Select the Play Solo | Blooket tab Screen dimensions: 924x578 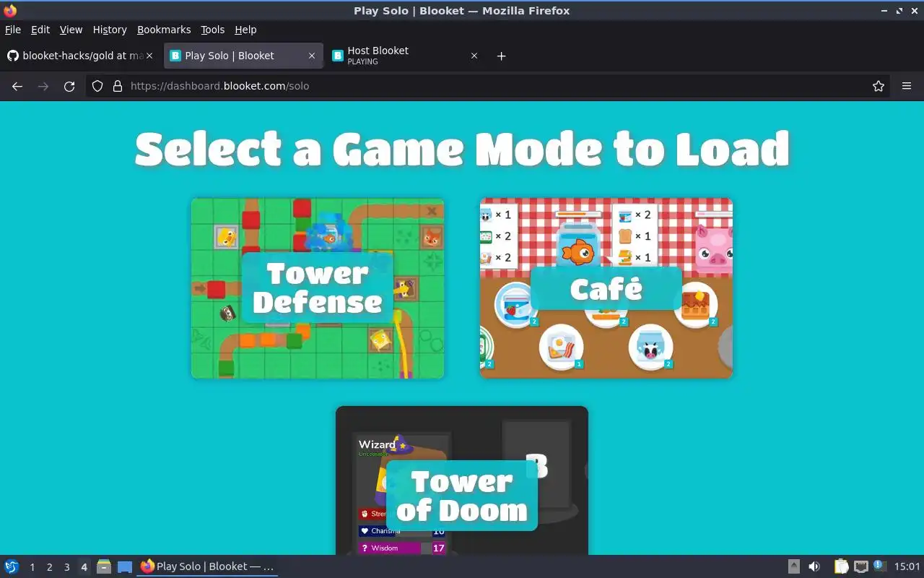pos(243,56)
